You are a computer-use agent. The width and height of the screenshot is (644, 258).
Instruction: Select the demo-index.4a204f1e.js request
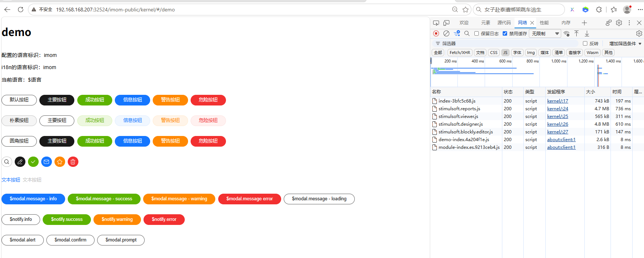tap(537, 140)
